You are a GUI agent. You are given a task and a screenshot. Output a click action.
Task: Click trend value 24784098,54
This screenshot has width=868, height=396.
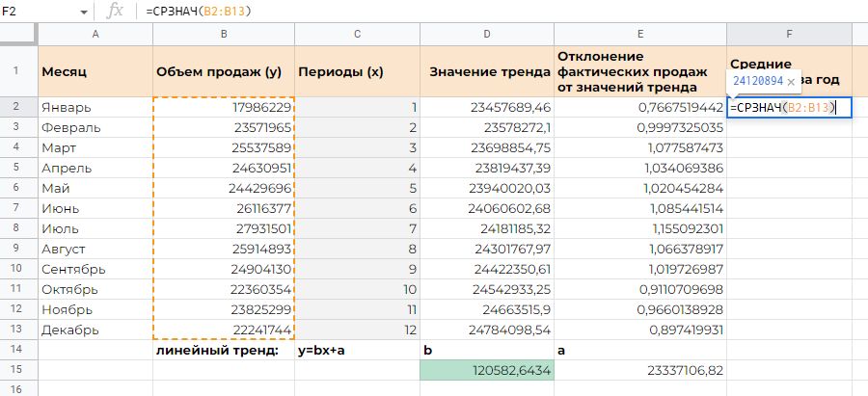[x=487, y=330]
